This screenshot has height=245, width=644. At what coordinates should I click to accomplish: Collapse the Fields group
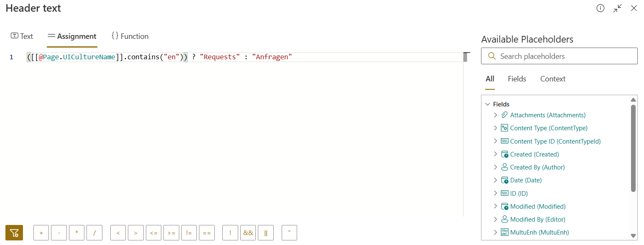[x=488, y=104]
